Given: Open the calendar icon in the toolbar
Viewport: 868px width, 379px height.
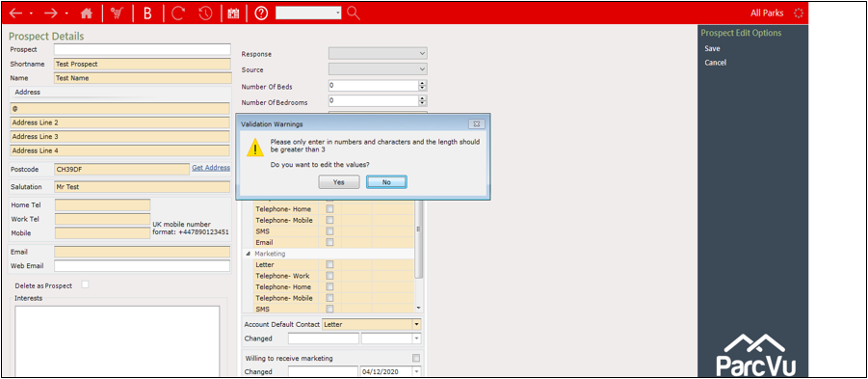Looking at the screenshot, I should coord(233,14).
